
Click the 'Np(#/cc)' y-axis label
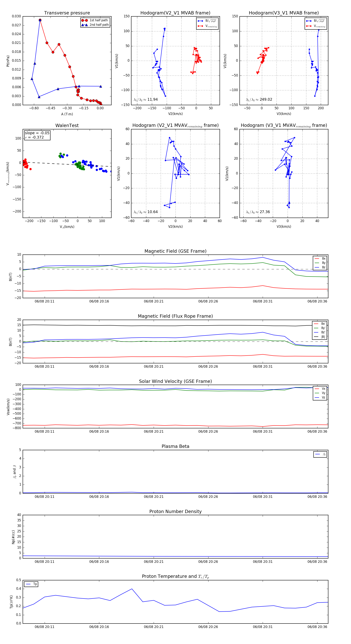pos(13,537)
